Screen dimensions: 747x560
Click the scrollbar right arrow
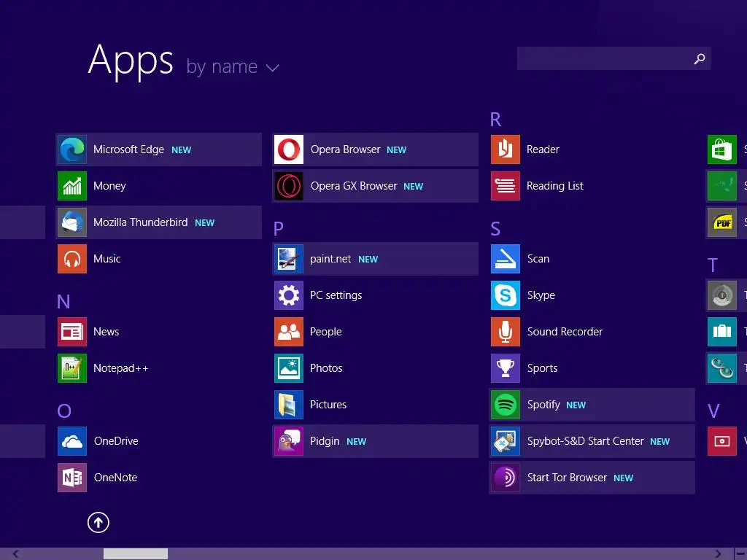click(718, 554)
